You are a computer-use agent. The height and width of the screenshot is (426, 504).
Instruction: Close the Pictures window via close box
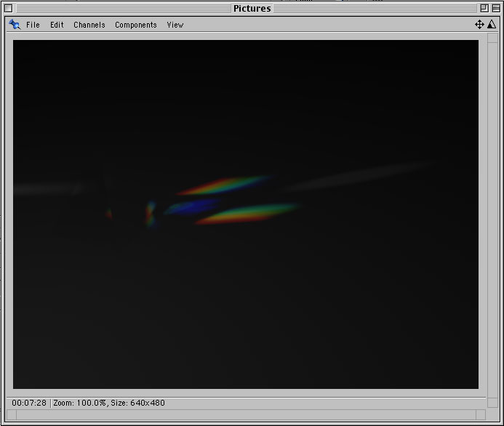click(9, 8)
